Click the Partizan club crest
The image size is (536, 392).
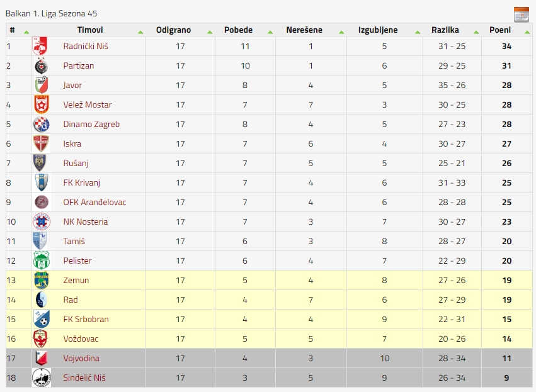[x=42, y=65]
